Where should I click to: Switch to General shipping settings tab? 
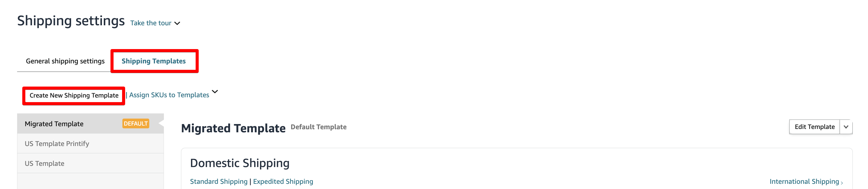click(65, 61)
